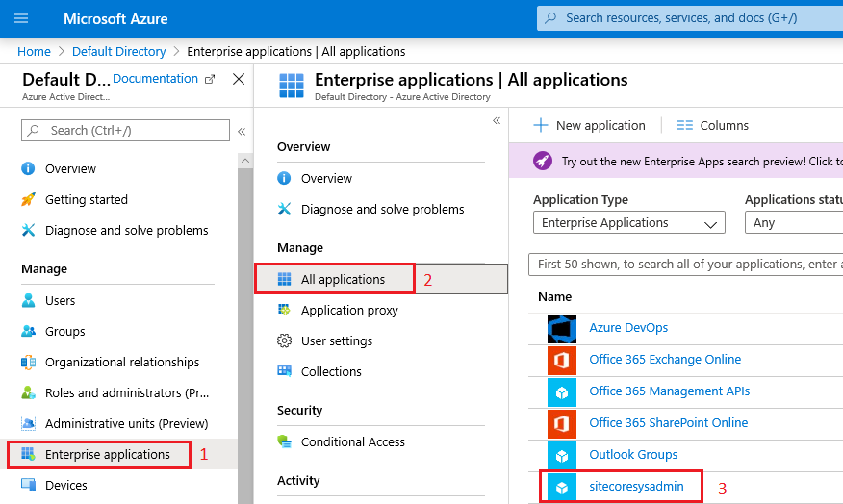Click the Conditional Access icon
843x504 pixels.
pyautogui.click(x=284, y=441)
